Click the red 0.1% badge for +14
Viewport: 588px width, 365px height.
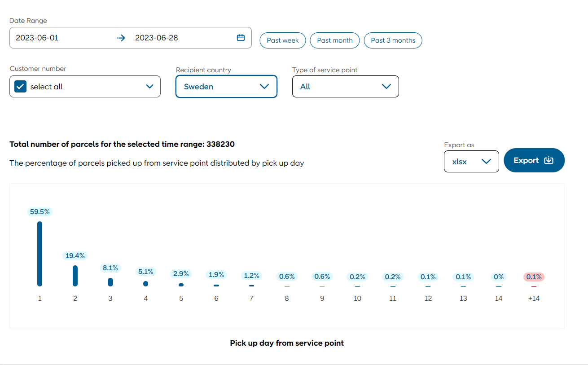point(534,277)
